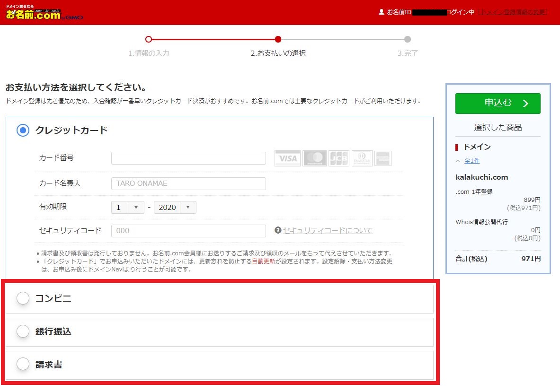Click the American Express card icon
This screenshot has height=392, width=560.
pyautogui.click(x=383, y=158)
